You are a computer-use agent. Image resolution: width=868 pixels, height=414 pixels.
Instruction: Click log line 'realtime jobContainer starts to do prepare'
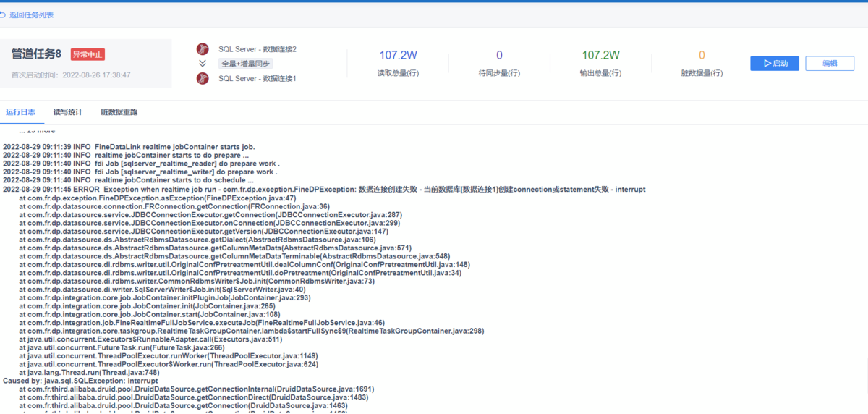coord(127,155)
